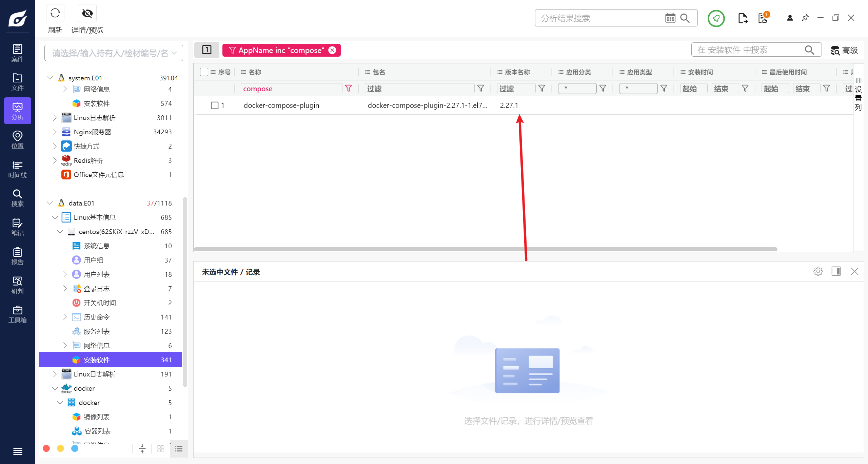Click the red color tag dot

tap(46, 448)
